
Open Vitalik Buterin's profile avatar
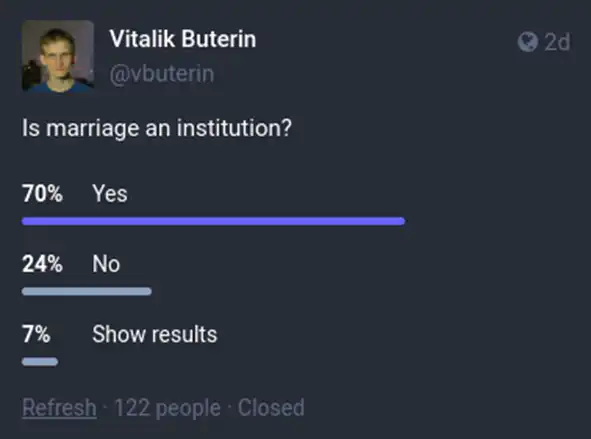click(58, 56)
